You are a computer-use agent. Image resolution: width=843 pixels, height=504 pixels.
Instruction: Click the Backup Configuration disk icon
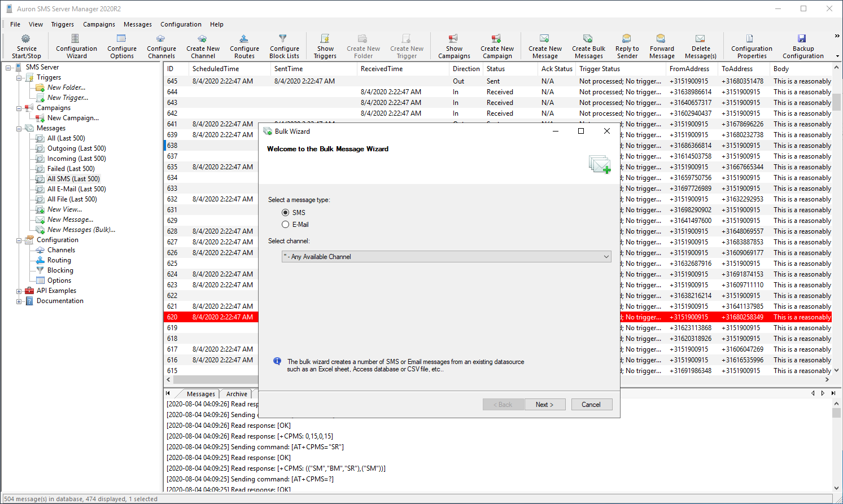tap(802, 39)
